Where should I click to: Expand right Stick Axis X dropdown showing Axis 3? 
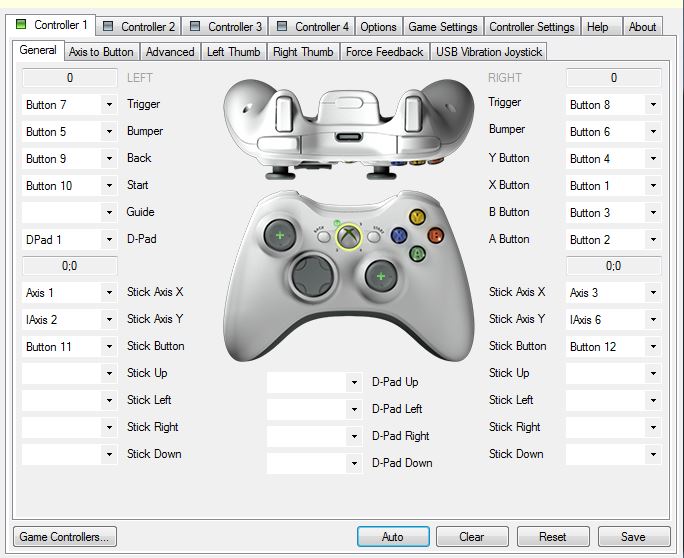click(x=613, y=293)
